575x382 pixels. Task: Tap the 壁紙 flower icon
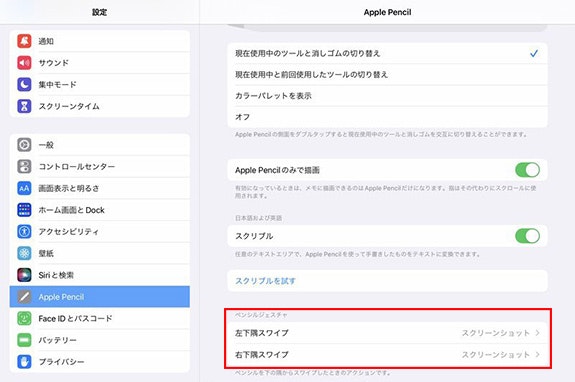tap(24, 253)
